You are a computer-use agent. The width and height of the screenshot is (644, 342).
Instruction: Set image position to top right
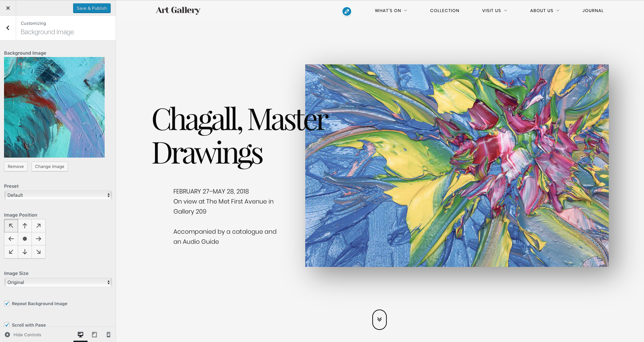pyautogui.click(x=39, y=226)
